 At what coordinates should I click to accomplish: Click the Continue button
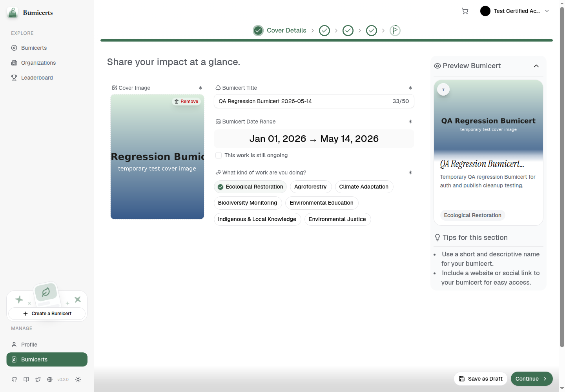tap(532, 379)
